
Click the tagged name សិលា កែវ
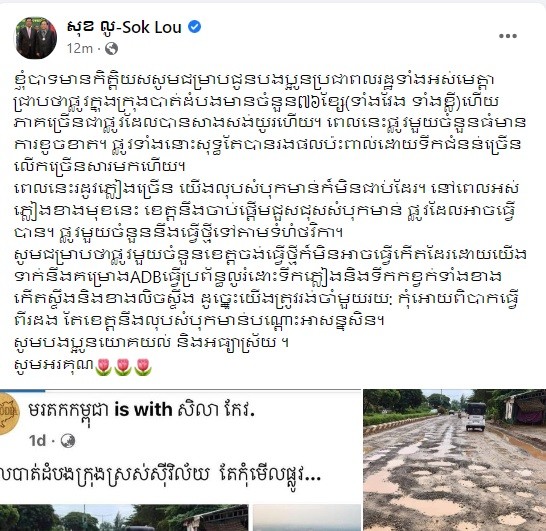click(x=216, y=410)
